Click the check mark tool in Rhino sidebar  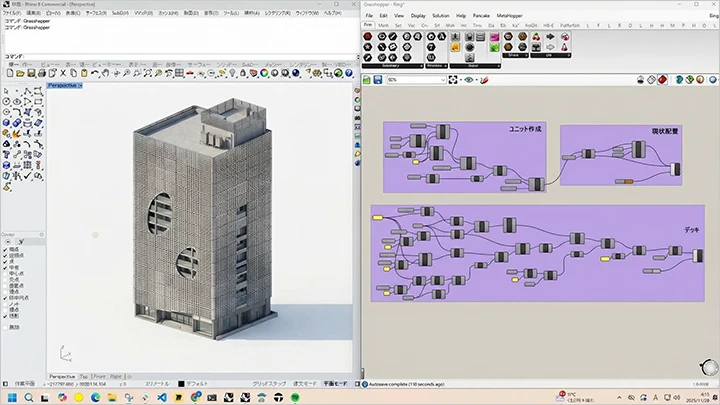point(28,175)
